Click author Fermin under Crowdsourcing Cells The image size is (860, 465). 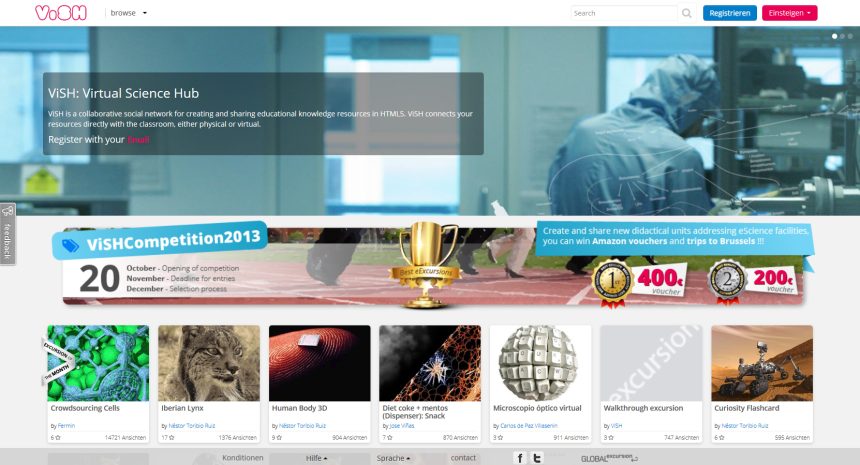[x=66, y=426]
